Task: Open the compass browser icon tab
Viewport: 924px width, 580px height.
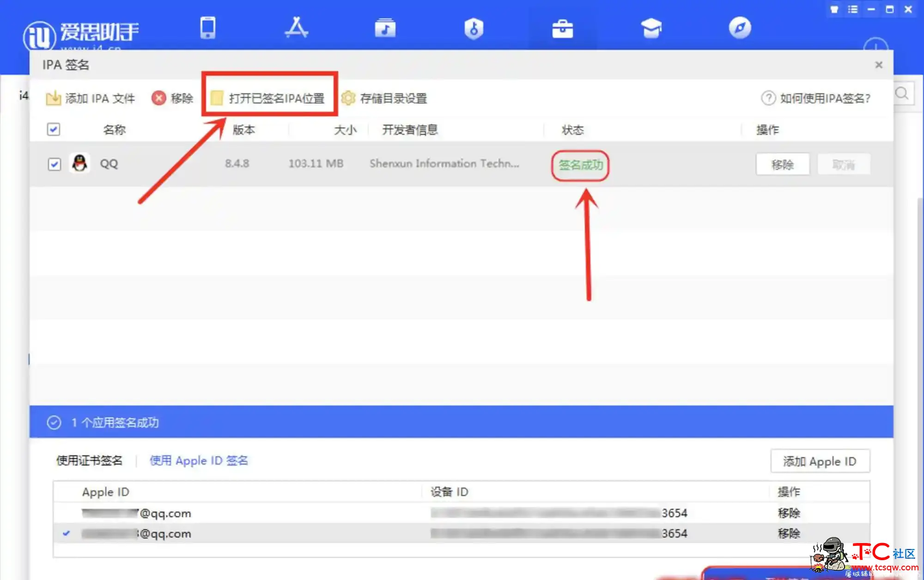Action: (740, 28)
